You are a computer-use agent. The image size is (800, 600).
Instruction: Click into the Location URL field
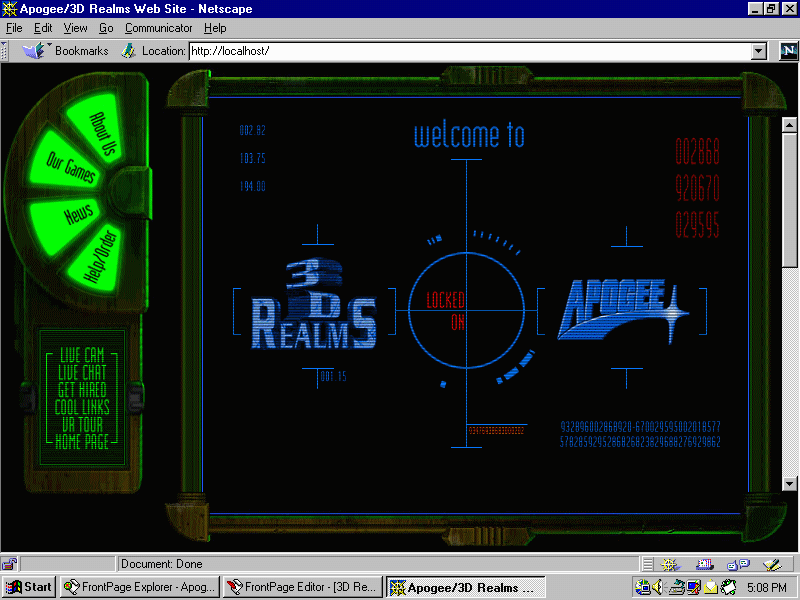click(x=468, y=50)
